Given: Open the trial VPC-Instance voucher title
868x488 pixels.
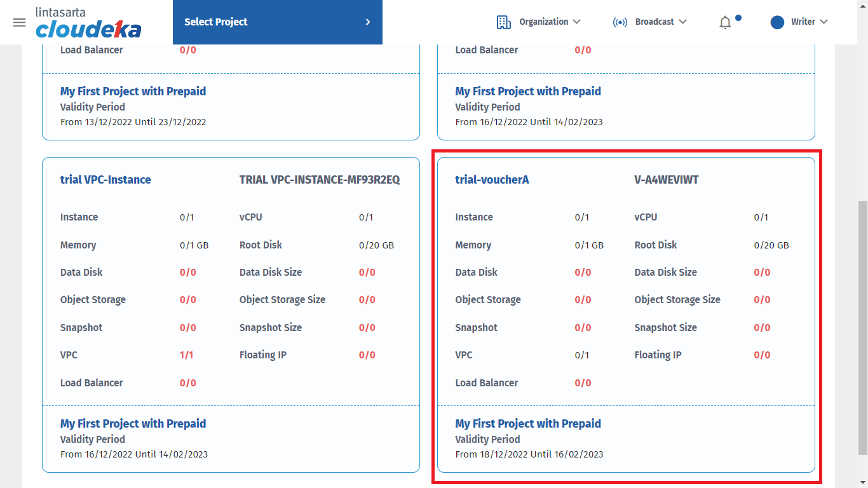Looking at the screenshot, I should pyautogui.click(x=105, y=180).
